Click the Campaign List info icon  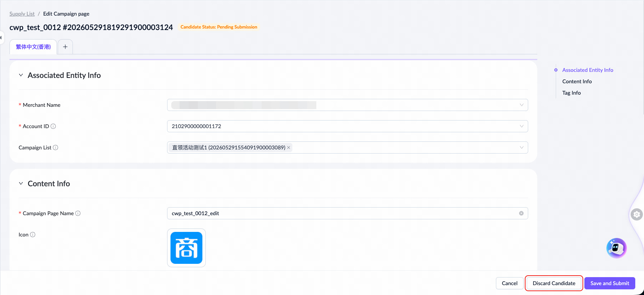click(55, 147)
